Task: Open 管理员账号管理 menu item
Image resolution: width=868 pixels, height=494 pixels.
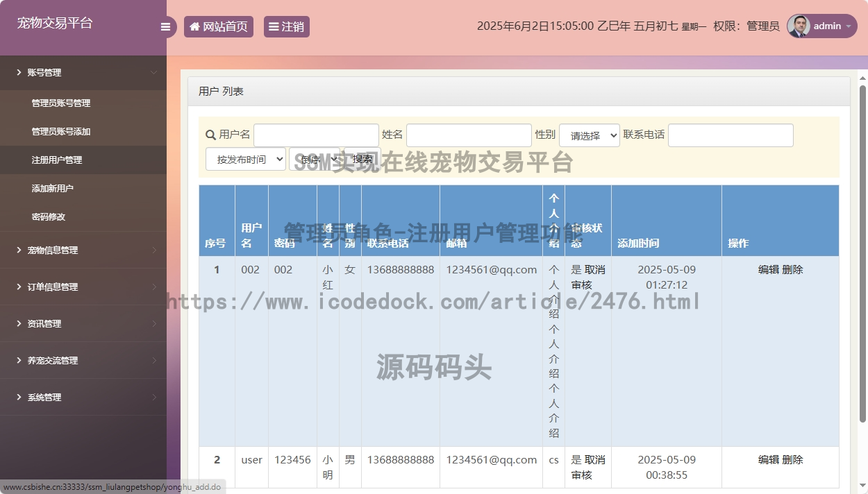Action: click(83, 103)
